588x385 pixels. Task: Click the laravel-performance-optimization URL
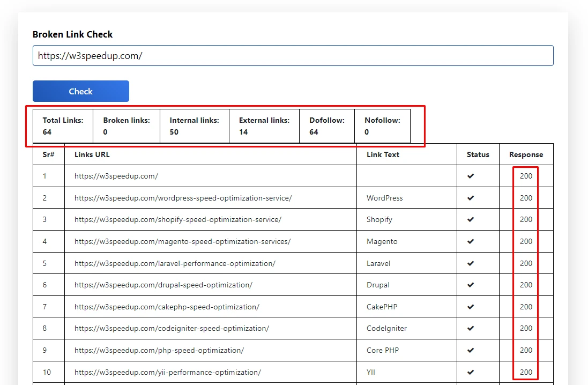tap(175, 263)
